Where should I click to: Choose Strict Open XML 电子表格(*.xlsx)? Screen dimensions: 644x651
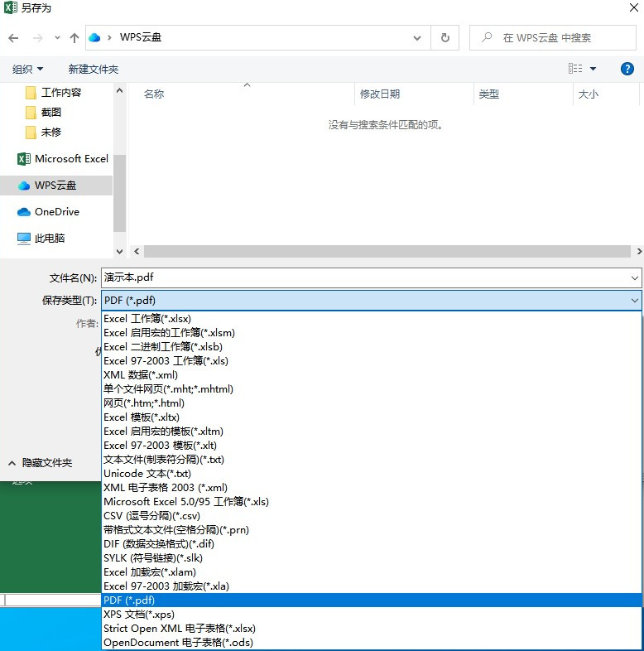pos(372,629)
